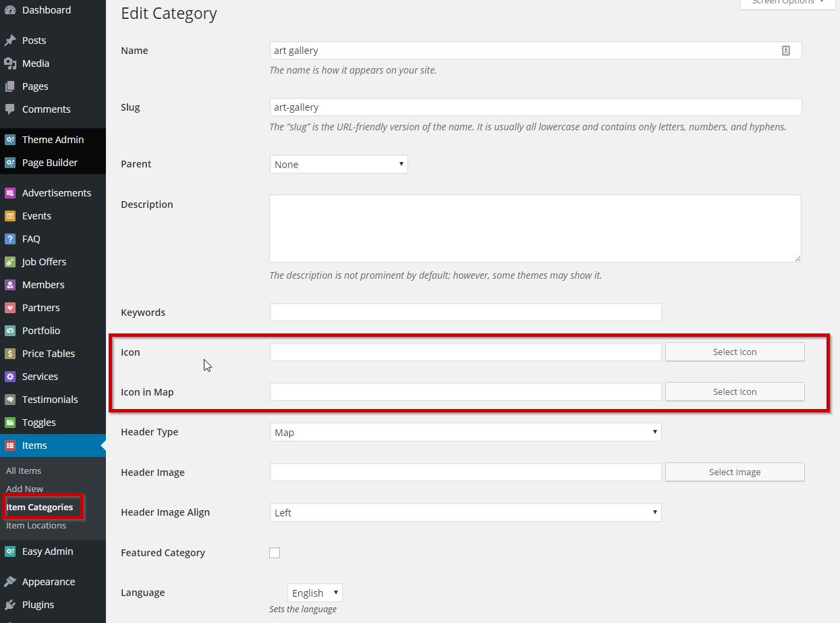Open the Language dropdown

(315, 593)
